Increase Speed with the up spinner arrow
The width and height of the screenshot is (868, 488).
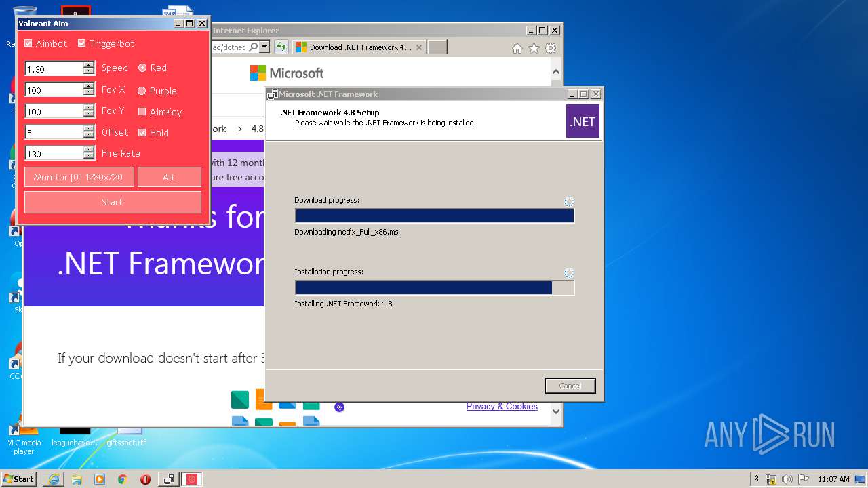89,65
